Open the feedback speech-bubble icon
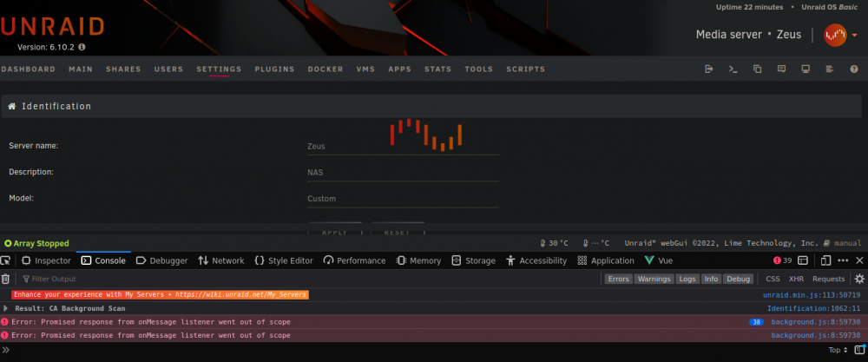The image size is (868, 362). [782, 69]
